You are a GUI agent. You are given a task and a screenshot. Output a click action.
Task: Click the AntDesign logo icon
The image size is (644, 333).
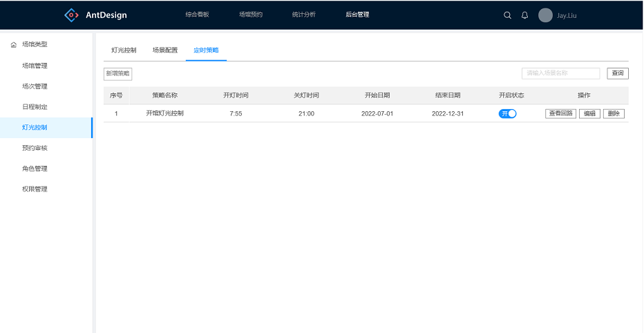click(71, 15)
